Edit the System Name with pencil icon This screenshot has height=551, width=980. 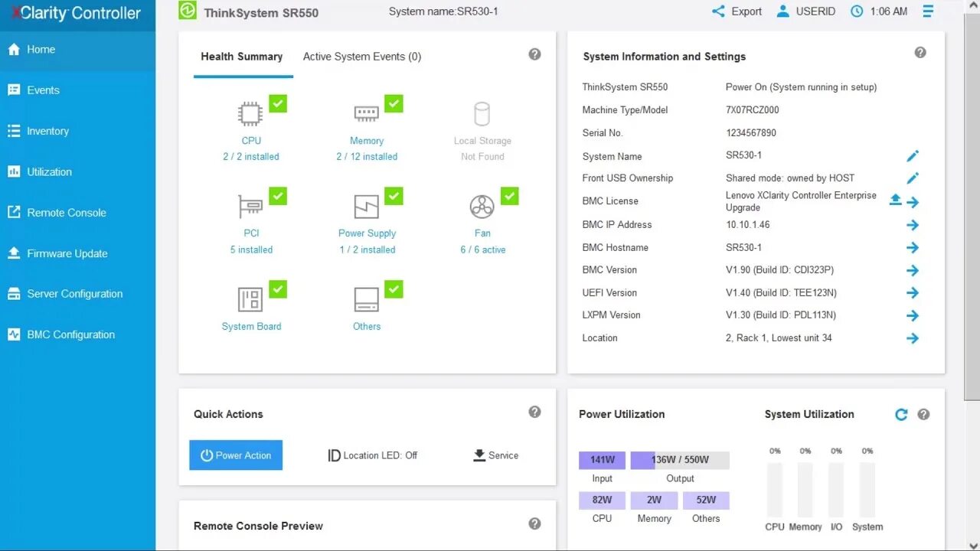[913, 156]
